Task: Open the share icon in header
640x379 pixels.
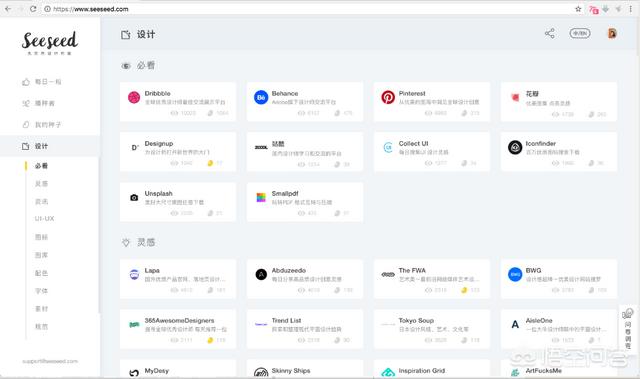Action: (x=550, y=33)
